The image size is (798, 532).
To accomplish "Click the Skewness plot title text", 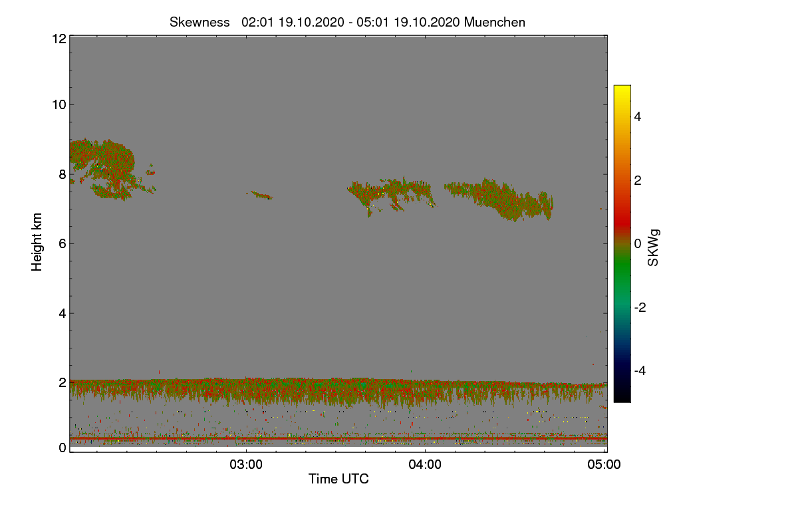I will 347,22.
